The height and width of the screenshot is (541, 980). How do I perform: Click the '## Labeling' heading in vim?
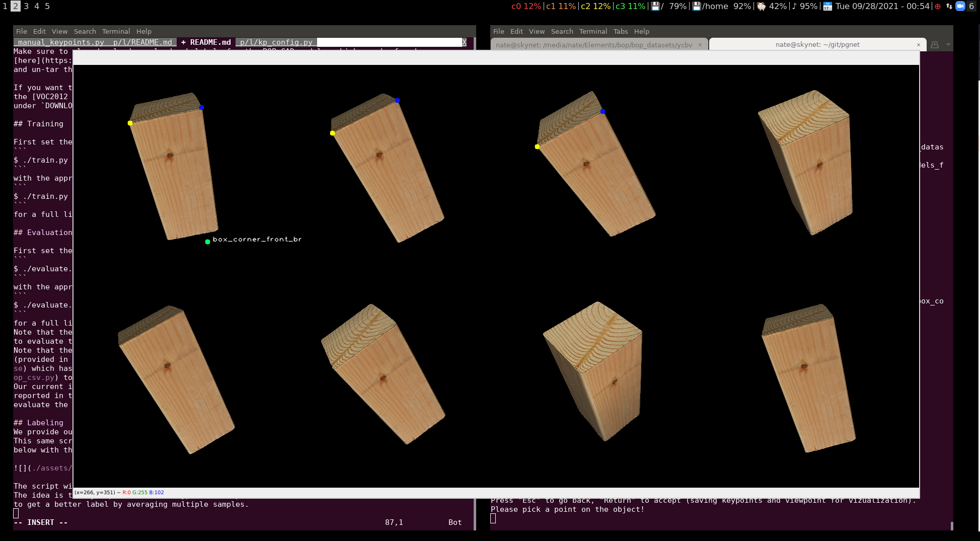point(39,423)
